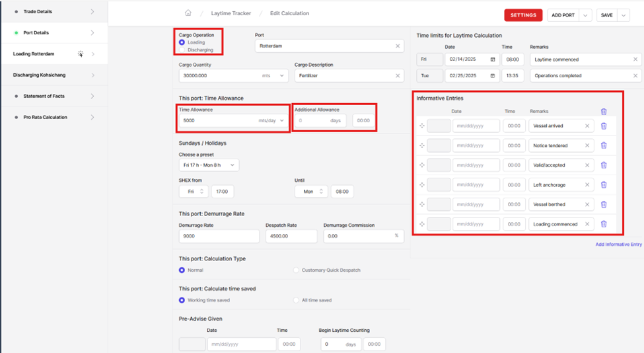
Task: Click drag handle of Left anchorage row
Action: point(422,185)
